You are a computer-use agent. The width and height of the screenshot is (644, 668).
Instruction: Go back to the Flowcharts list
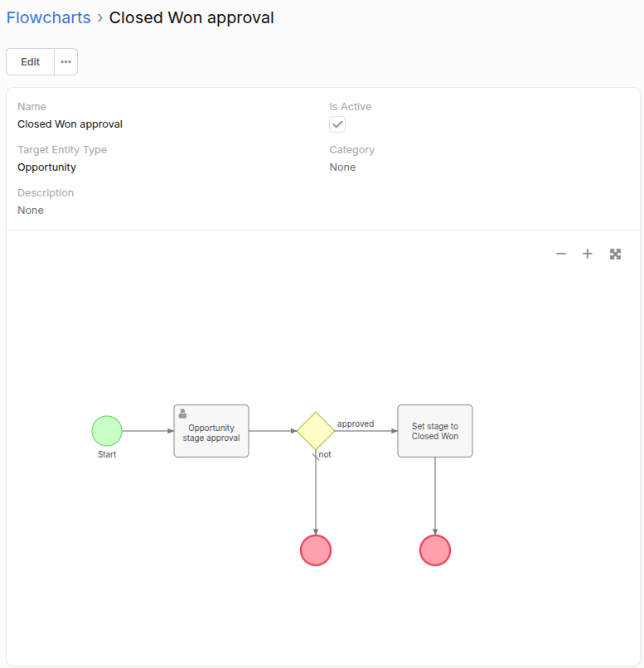click(x=48, y=17)
